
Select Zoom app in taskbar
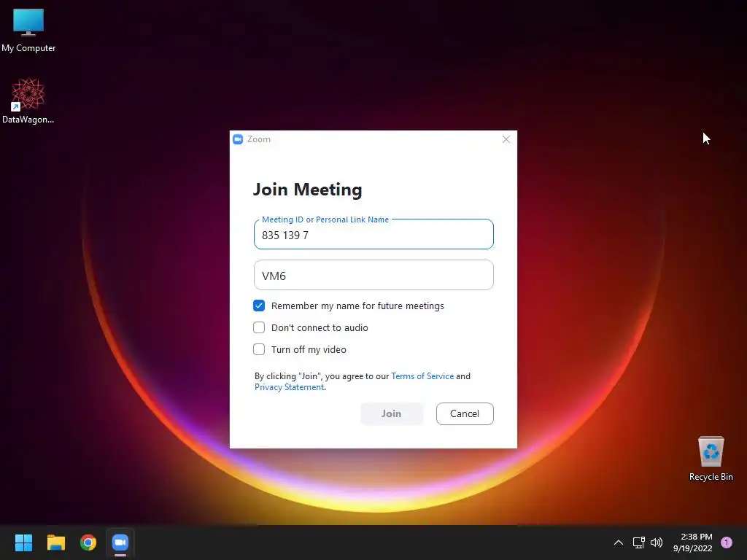[x=120, y=542]
